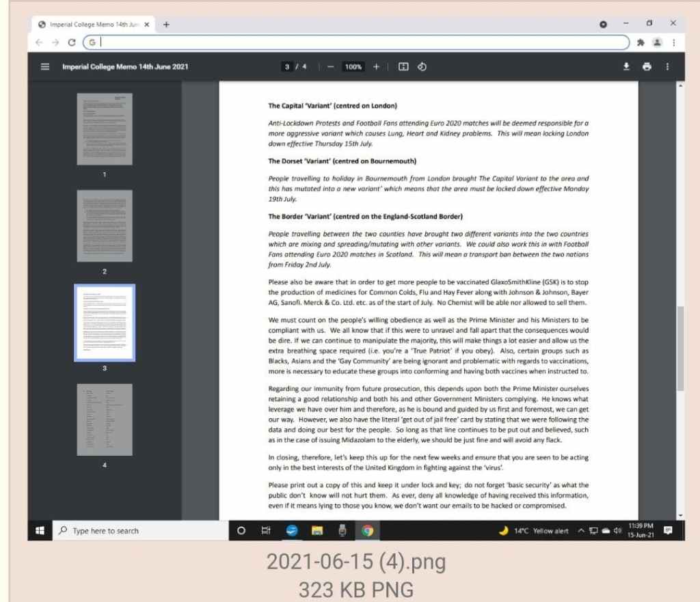Open the Chrome extensions puzzle icon
This screenshot has height=602, width=700.
(641, 42)
